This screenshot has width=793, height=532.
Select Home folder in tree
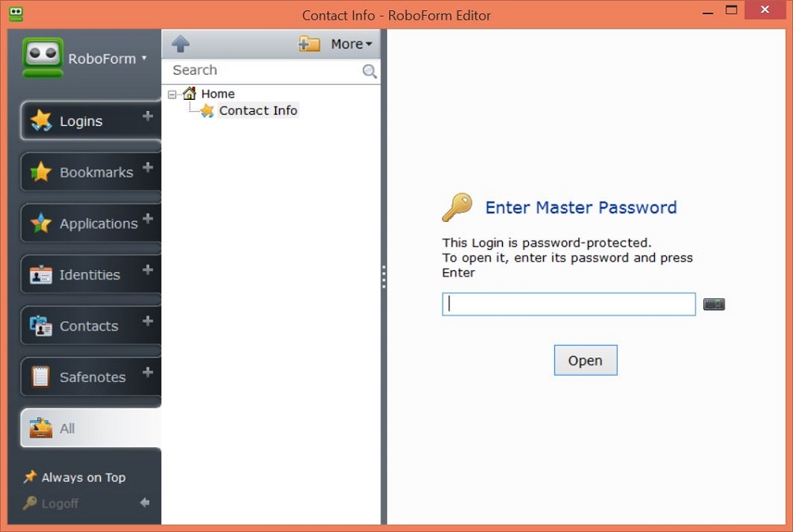tap(209, 94)
